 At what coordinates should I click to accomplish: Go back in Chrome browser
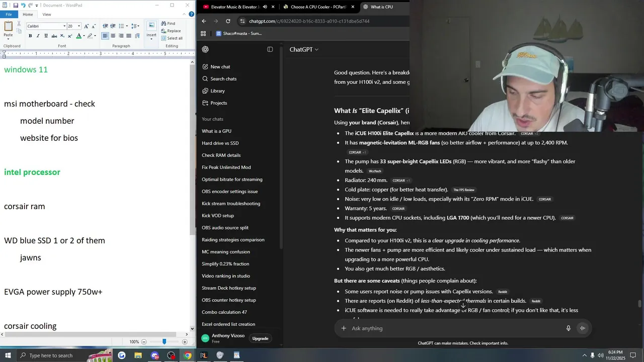click(x=204, y=21)
